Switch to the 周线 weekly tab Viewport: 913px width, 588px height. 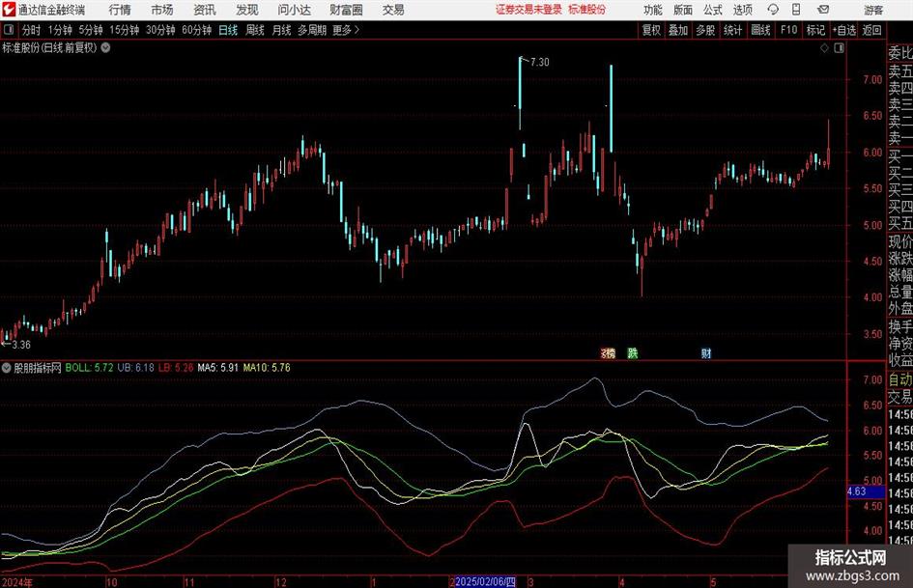pos(255,30)
